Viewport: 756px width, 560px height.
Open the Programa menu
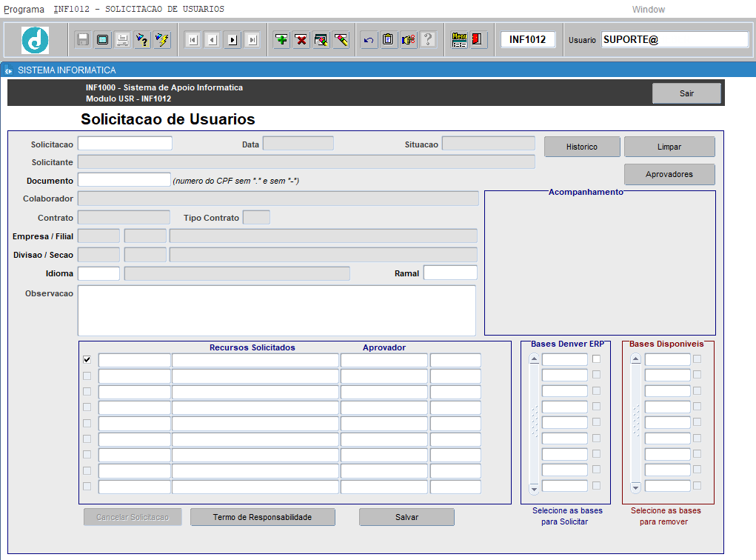tap(24, 9)
